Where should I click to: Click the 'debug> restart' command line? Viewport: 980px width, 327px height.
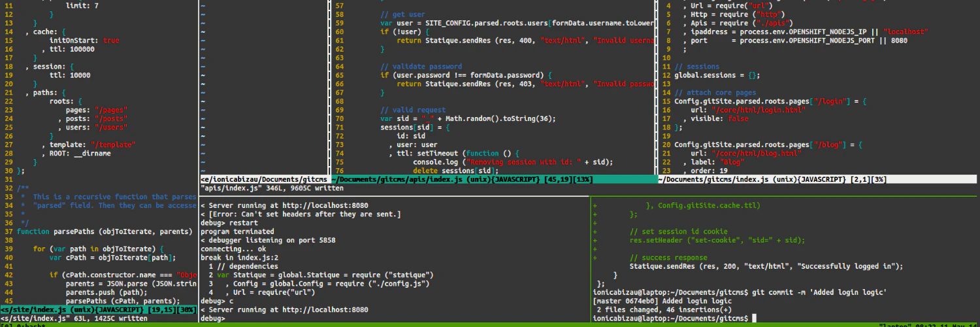pyautogui.click(x=229, y=223)
